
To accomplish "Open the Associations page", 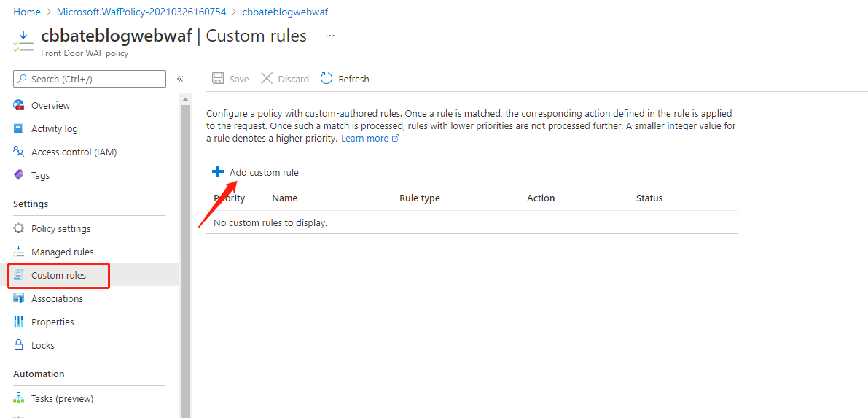I will coord(57,298).
